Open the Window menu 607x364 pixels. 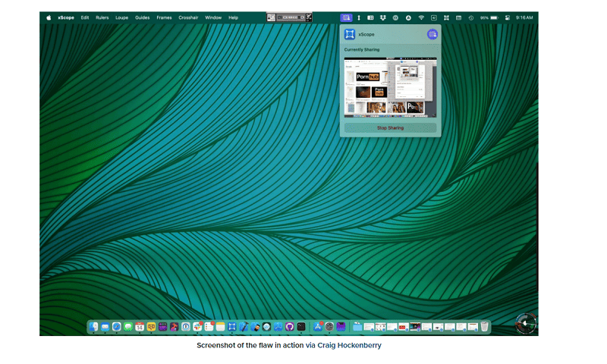point(213,17)
